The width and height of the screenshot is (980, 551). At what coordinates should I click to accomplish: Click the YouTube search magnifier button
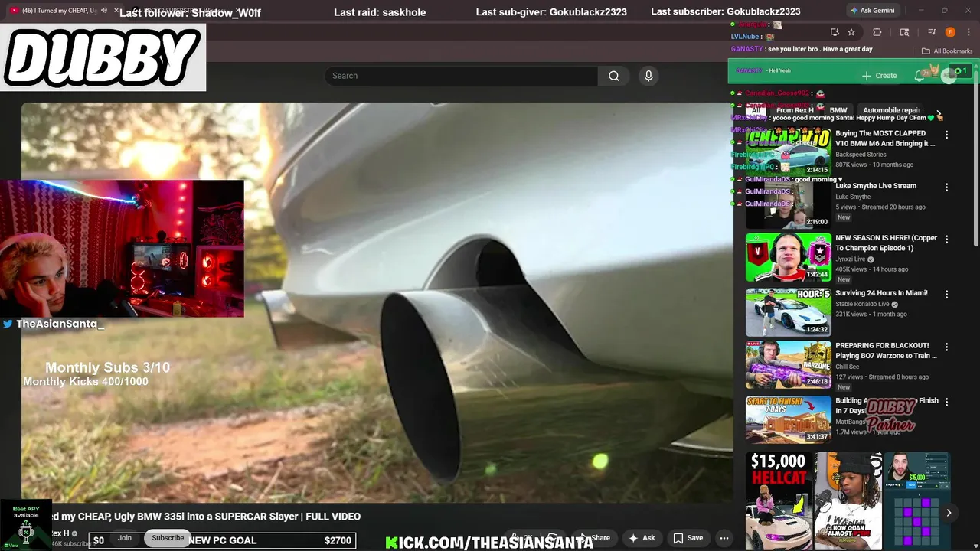pyautogui.click(x=614, y=76)
